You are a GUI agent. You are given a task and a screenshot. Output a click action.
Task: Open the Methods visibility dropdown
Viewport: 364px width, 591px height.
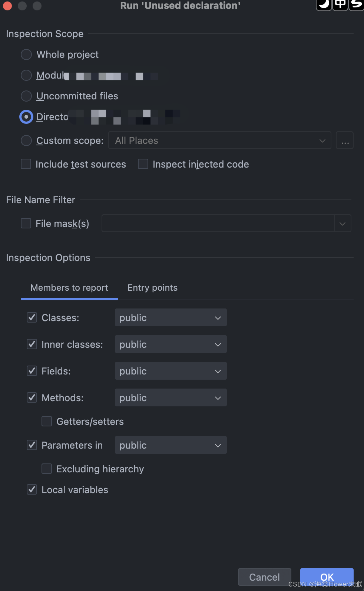click(x=171, y=398)
